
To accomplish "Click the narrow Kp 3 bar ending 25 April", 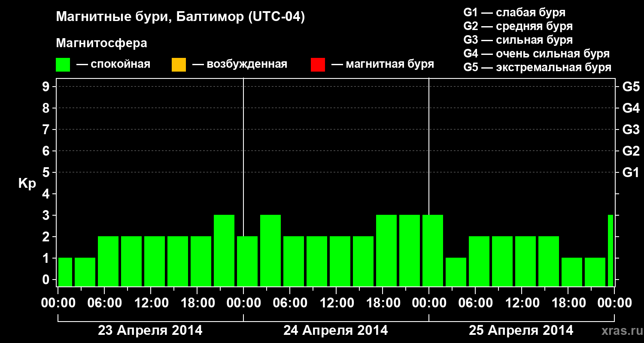I will 611,250.
